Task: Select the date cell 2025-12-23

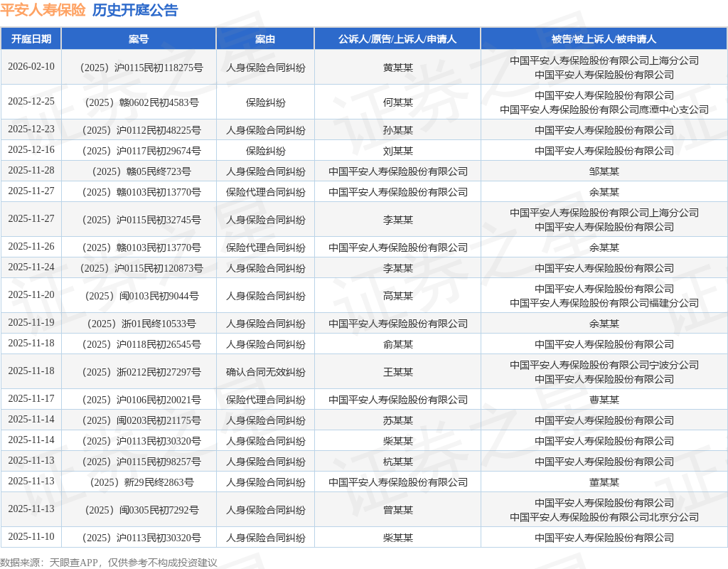Action: click(x=31, y=129)
